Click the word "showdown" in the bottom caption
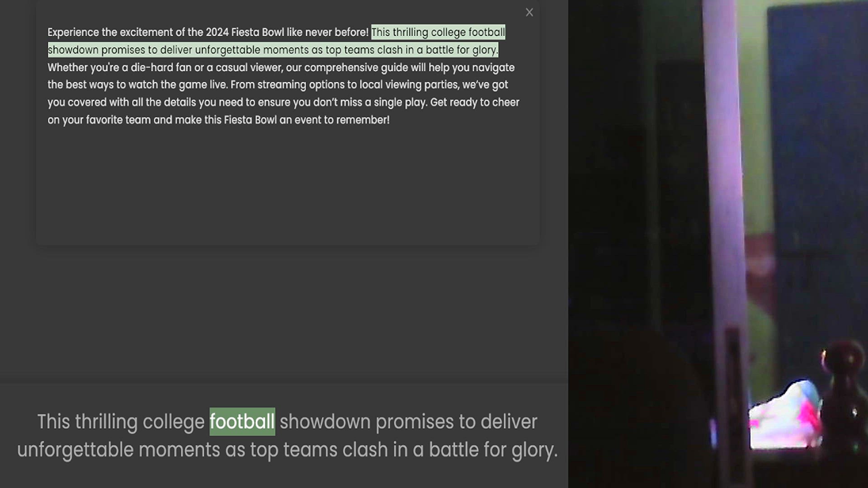Viewport: 868px width, 488px height. 325,422
